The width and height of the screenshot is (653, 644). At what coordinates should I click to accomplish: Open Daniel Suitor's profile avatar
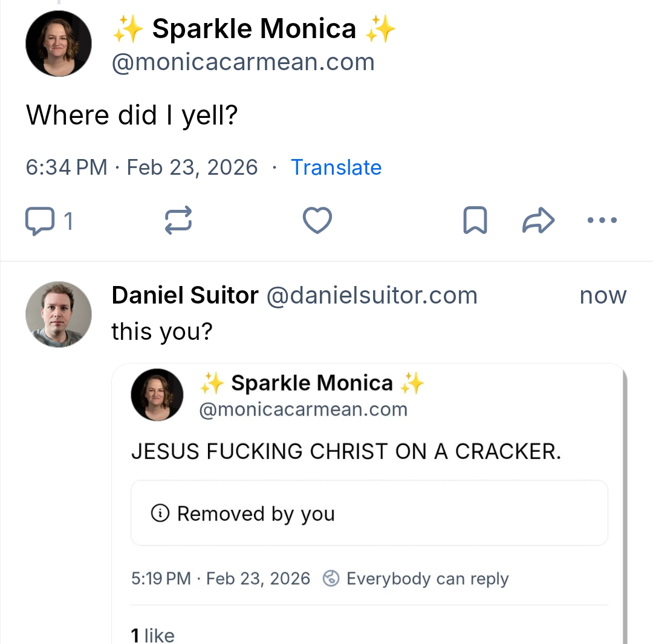[59, 314]
